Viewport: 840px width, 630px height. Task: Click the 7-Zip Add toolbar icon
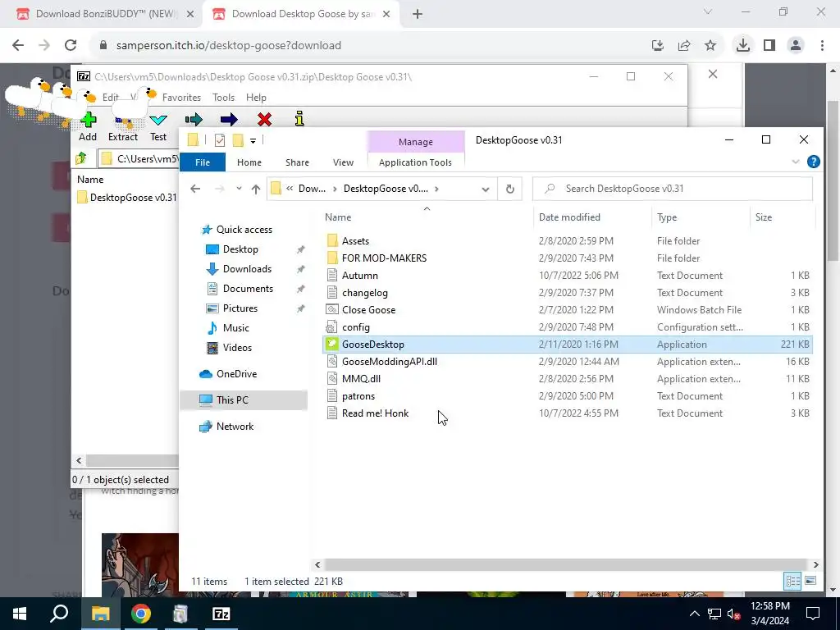coord(89,120)
